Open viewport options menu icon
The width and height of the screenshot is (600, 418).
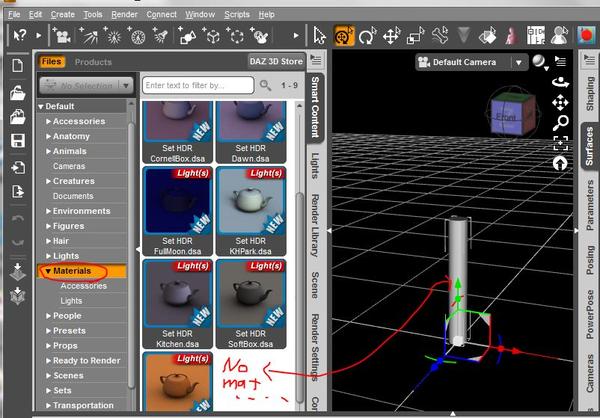coord(560,61)
